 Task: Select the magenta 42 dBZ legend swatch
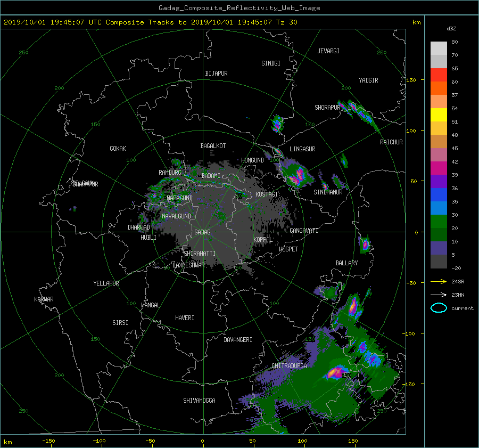tap(439, 168)
